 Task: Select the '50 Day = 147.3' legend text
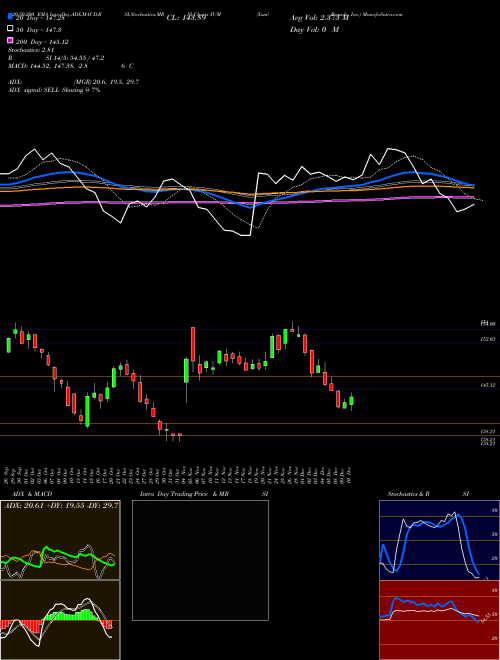coord(38,30)
